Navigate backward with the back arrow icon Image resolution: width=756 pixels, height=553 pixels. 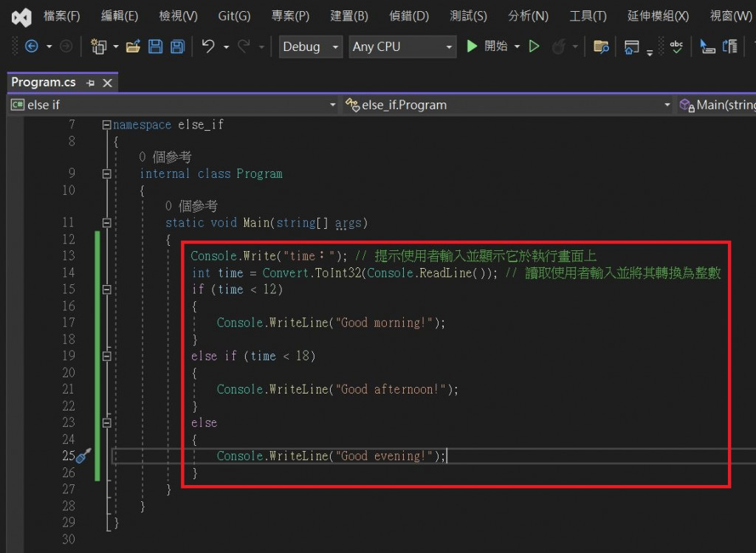32,47
